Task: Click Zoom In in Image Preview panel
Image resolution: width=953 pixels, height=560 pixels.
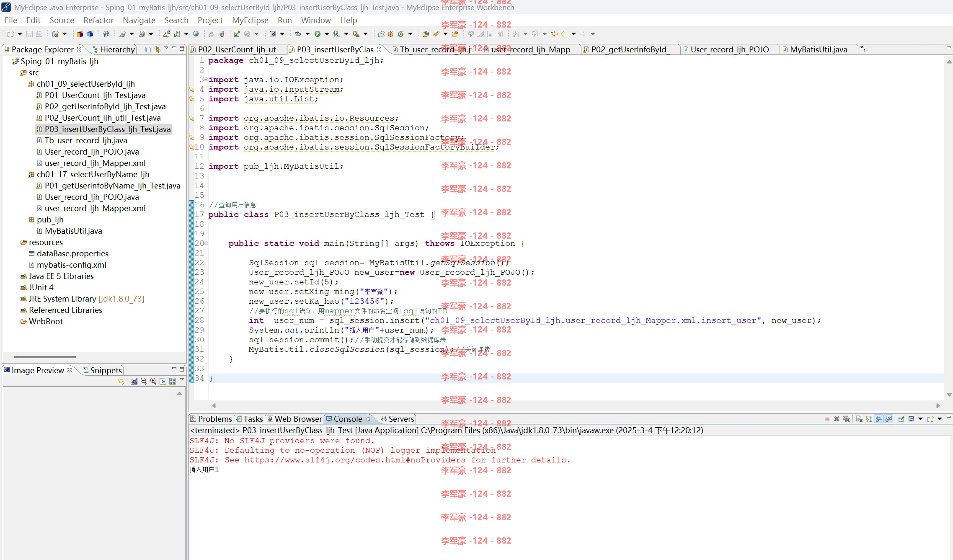Action: coord(153,381)
